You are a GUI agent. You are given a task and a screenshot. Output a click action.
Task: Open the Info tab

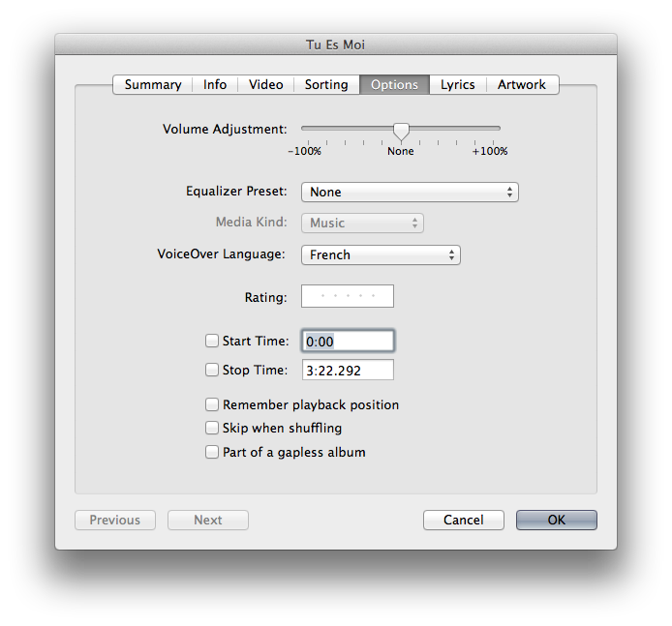[215, 85]
